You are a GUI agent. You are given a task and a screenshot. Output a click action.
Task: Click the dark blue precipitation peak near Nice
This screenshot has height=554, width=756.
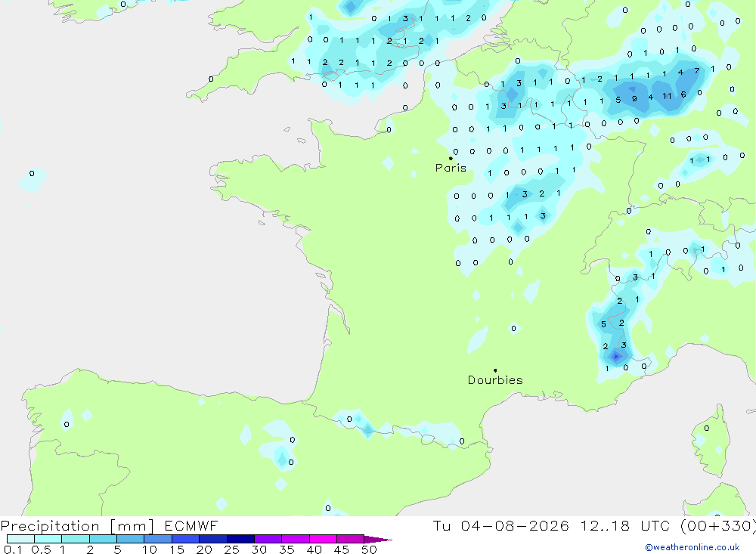pyautogui.click(x=615, y=357)
